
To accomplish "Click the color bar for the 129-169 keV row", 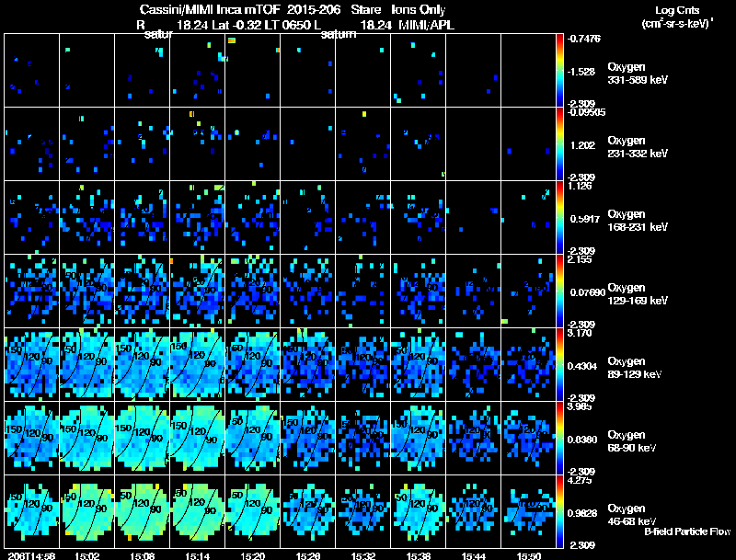I will click(x=559, y=291).
